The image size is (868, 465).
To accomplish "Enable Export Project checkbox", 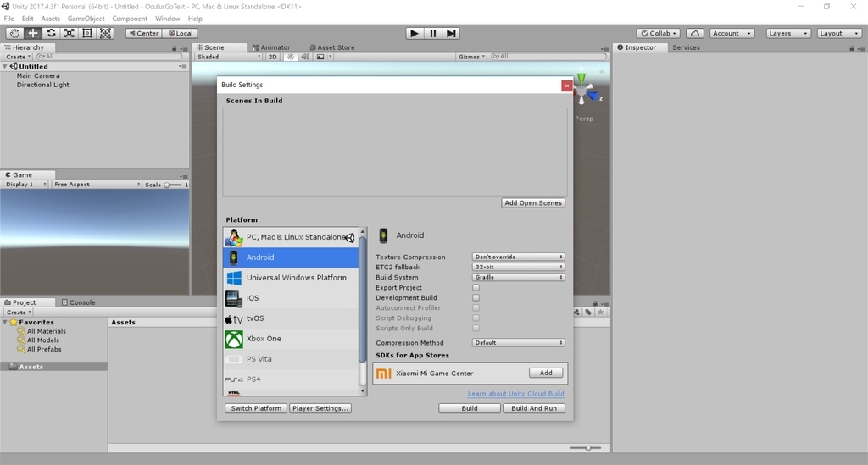I will pos(476,287).
